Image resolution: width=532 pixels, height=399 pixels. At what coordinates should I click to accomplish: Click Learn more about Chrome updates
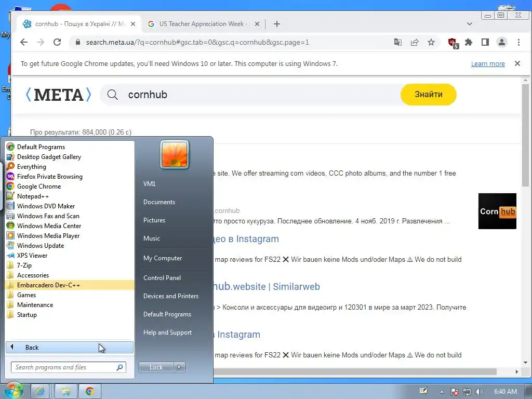click(x=488, y=64)
